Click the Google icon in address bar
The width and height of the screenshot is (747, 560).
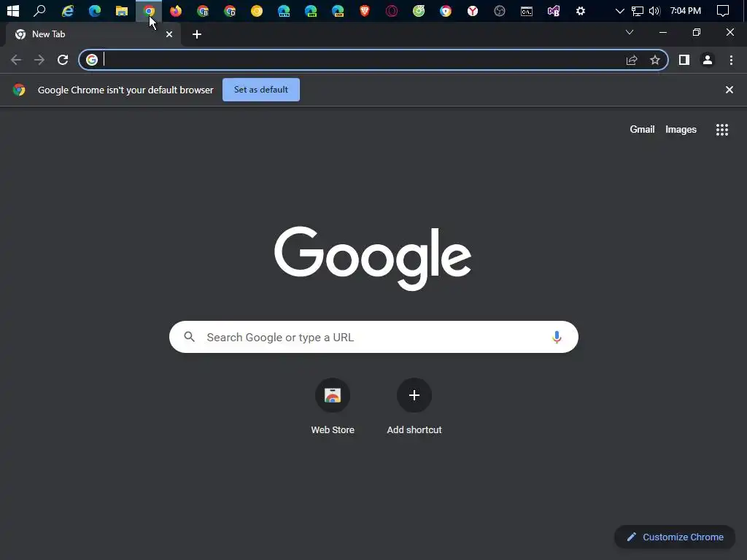[x=91, y=60]
